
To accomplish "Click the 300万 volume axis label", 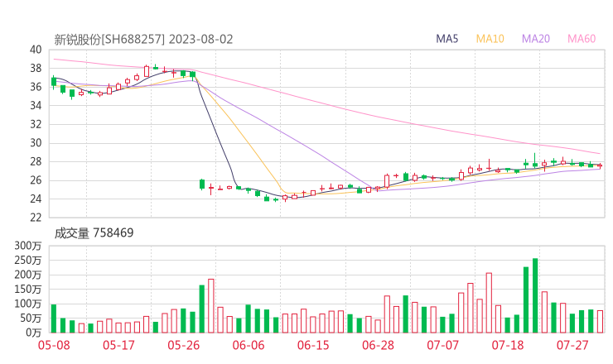I will point(28,246).
